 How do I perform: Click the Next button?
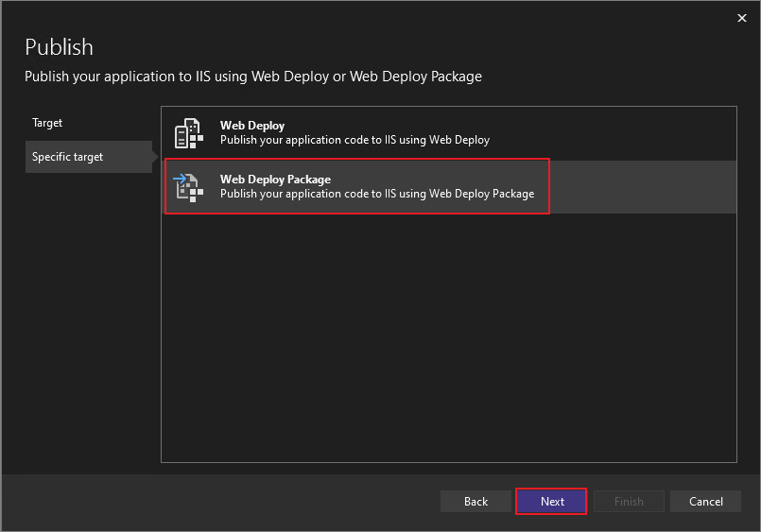[552, 502]
